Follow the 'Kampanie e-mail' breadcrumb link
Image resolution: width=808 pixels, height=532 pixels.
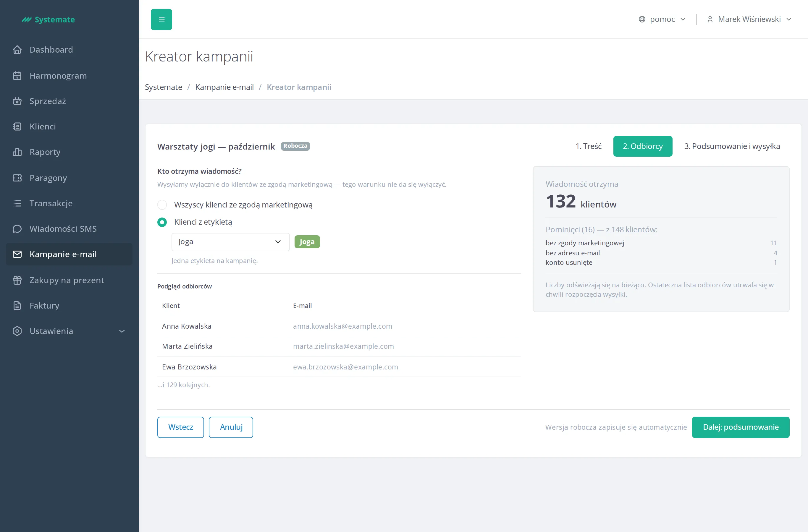tap(224, 87)
